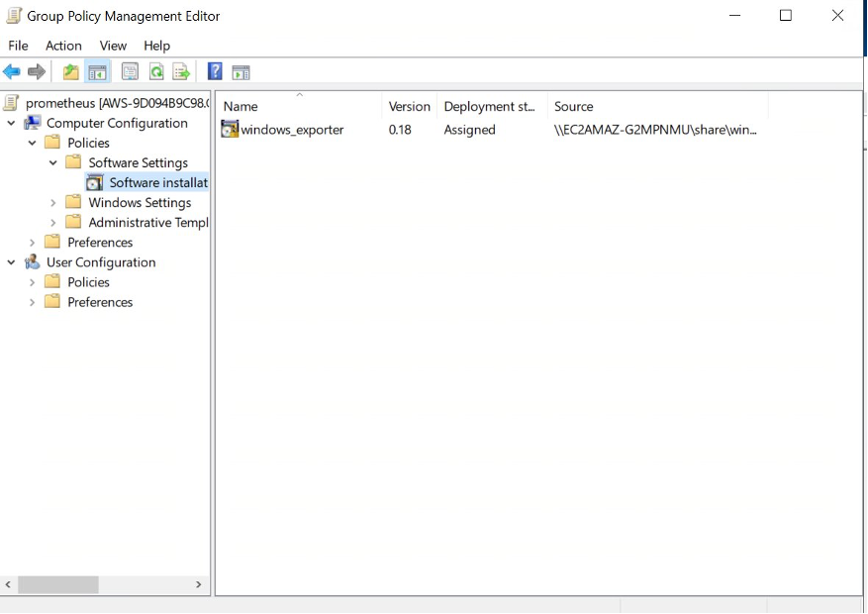This screenshot has height=614, width=868.
Task: Click the Help question mark icon
Action: click(214, 70)
